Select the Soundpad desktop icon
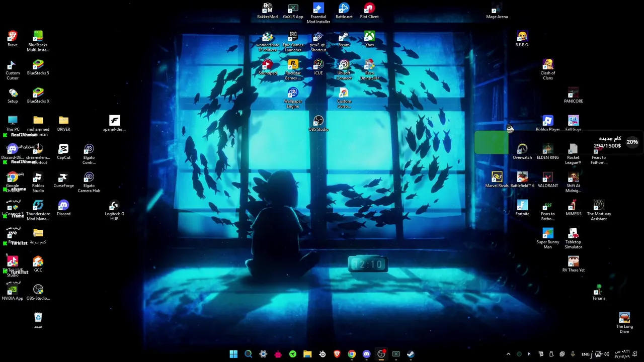Viewport: 644px width, 362px height. 267,67
